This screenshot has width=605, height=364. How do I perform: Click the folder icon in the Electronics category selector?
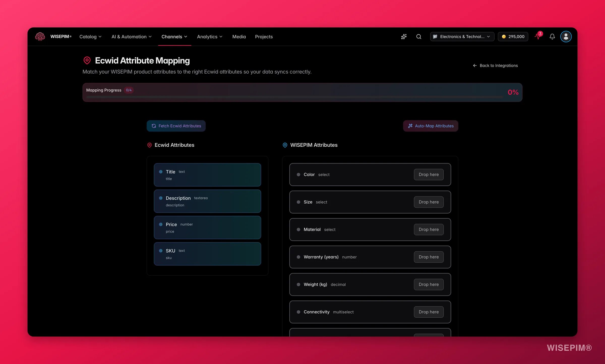(x=435, y=37)
